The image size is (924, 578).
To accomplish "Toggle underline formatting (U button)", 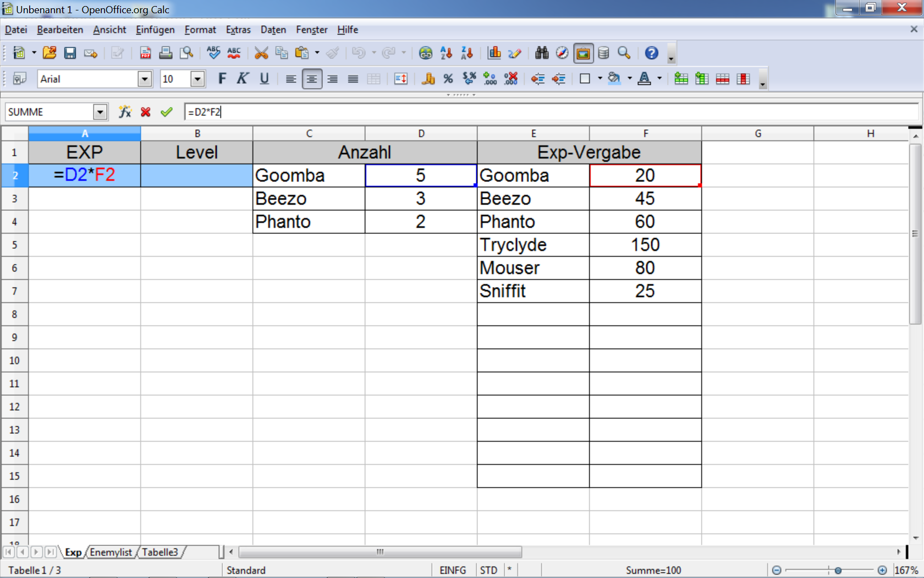I will [264, 79].
